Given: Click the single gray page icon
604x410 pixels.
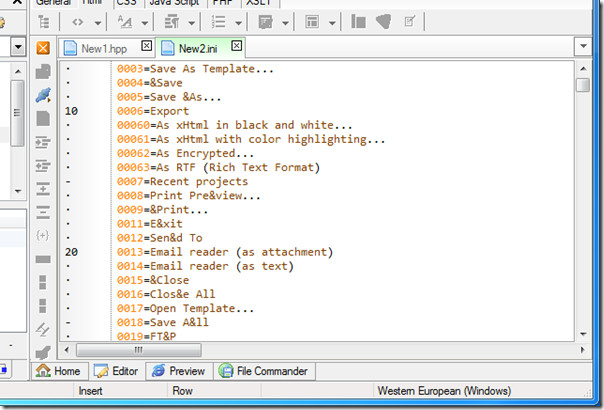Looking at the screenshot, I should point(43,119).
